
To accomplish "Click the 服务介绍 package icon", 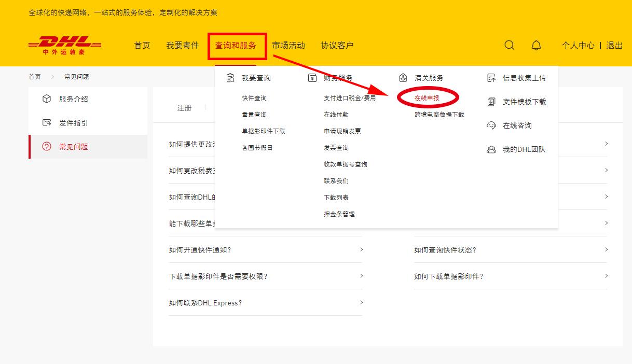I will [46, 99].
